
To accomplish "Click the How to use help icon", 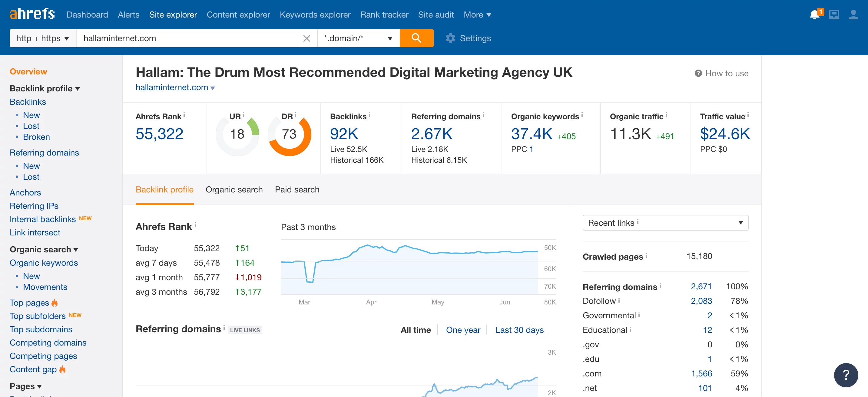I will point(698,74).
